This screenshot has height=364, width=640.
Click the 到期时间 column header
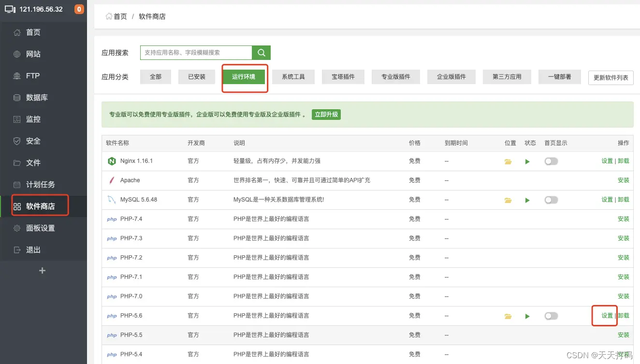456,143
